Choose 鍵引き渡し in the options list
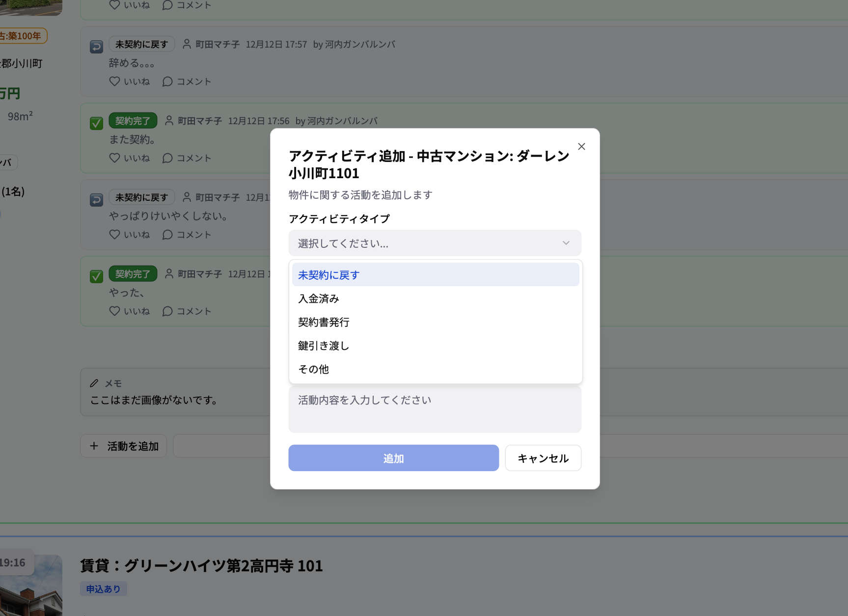848x616 pixels. [323, 346]
